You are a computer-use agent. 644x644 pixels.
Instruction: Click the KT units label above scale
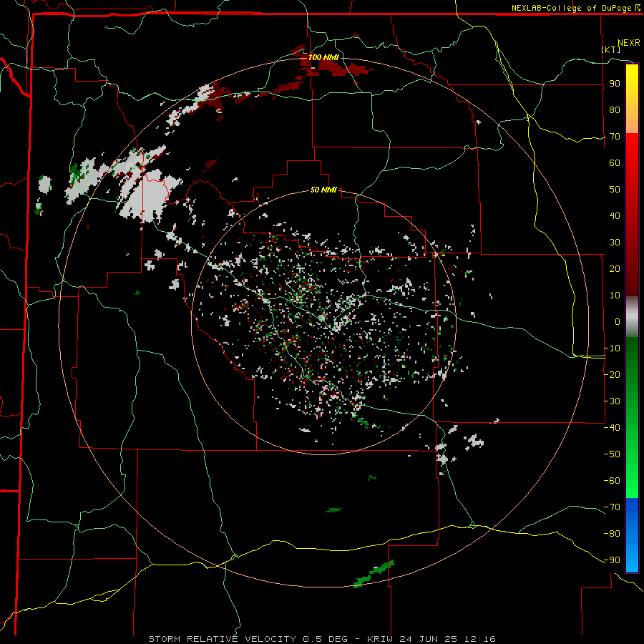pos(611,49)
